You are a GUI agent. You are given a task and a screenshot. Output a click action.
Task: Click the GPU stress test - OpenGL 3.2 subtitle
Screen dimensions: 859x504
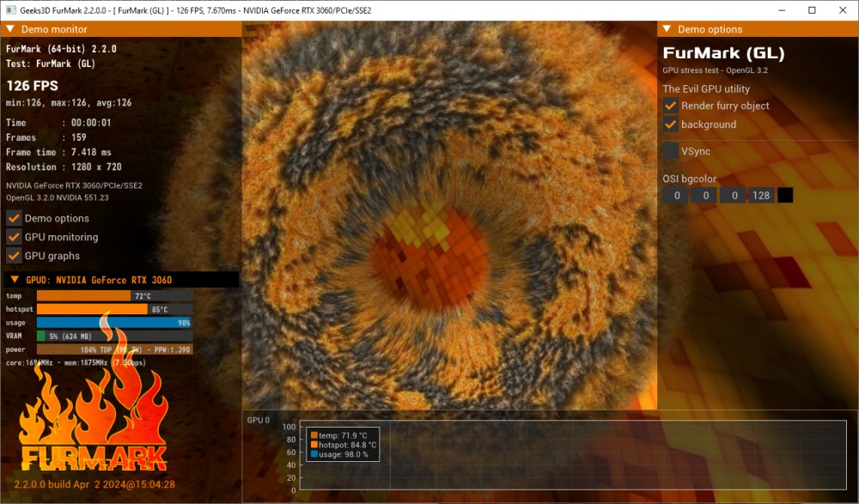[x=715, y=70]
